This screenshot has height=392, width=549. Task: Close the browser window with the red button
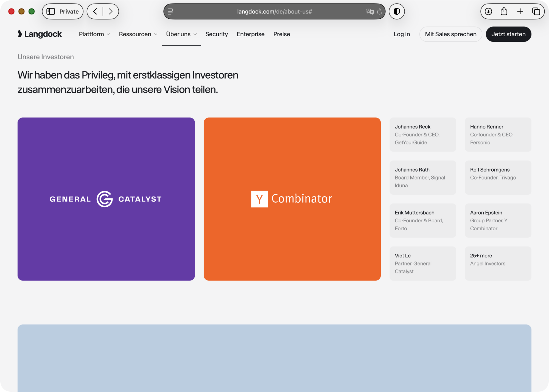point(11,12)
